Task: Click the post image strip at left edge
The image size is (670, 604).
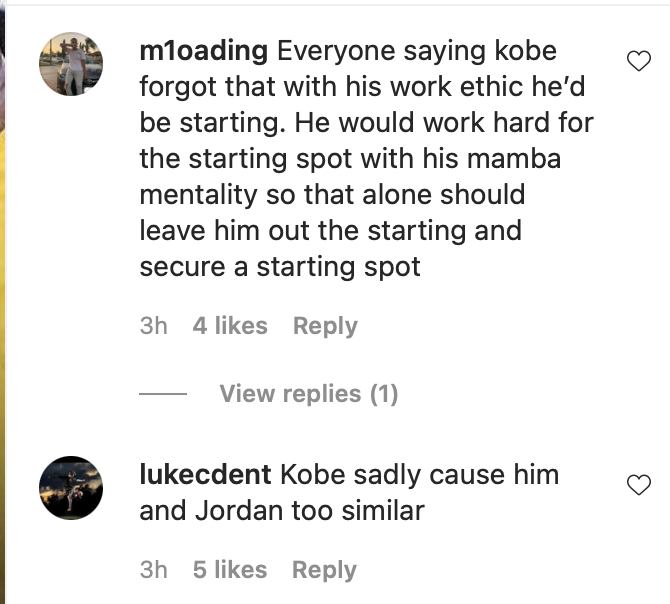Action: coord(6,300)
